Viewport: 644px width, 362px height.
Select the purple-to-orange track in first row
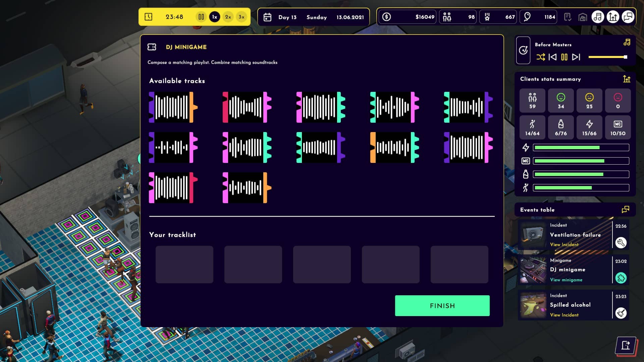(x=173, y=107)
